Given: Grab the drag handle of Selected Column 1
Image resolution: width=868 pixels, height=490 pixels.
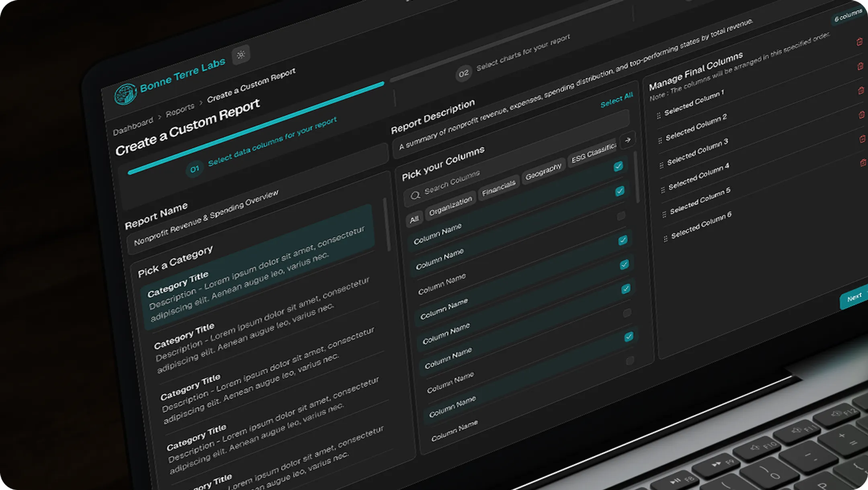Looking at the screenshot, I should tap(659, 116).
